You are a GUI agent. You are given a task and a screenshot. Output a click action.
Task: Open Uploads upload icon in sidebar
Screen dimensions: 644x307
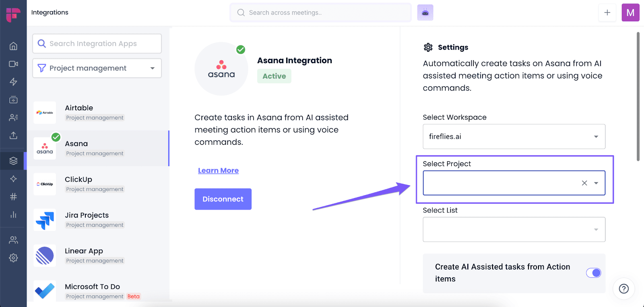[13, 135]
